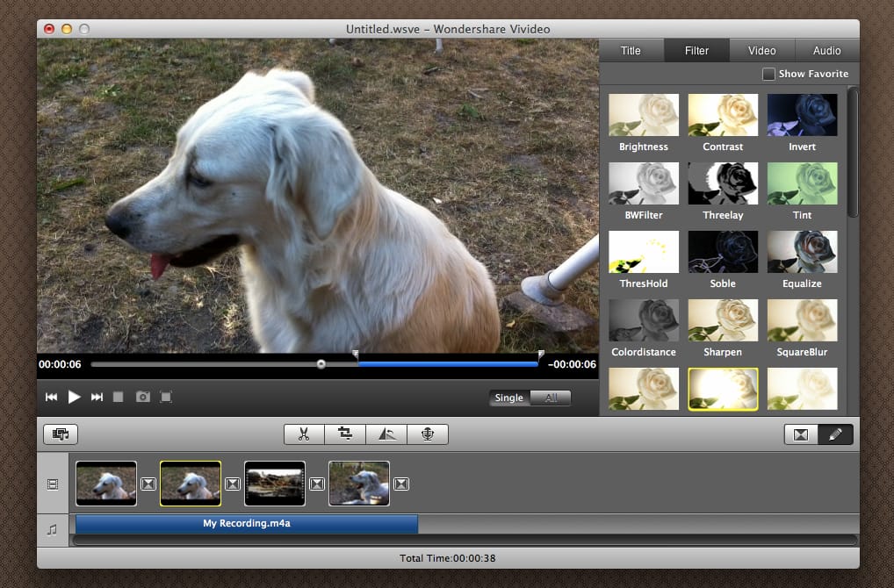Image resolution: width=894 pixels, height=588 pixels.
Task: Select the yellow-outlined second timeline clip
Action: pos(191,484)
